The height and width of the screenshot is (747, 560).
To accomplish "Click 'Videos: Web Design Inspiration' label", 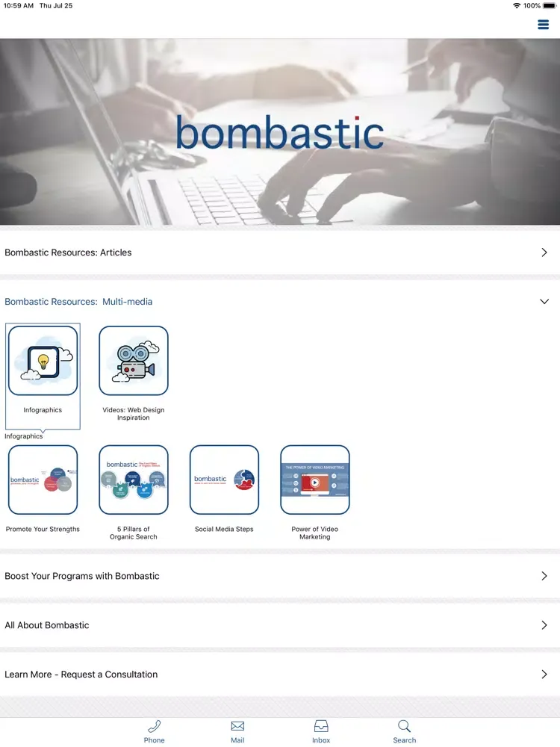I will point(134,414).
